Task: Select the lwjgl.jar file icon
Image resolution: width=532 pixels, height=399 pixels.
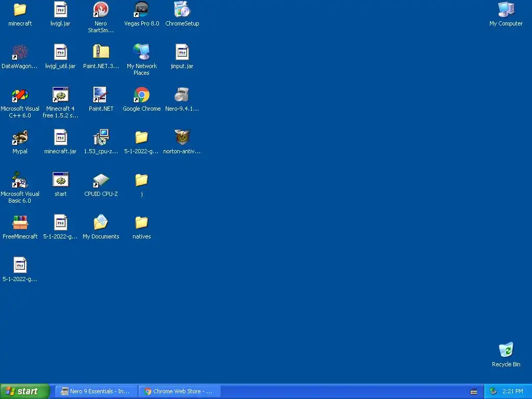Action: click(60, 10)
